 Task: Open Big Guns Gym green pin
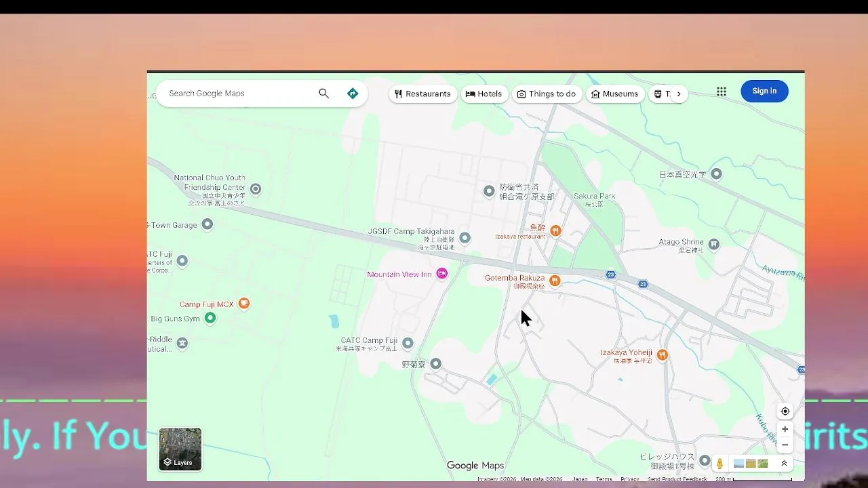pos(210,318)
